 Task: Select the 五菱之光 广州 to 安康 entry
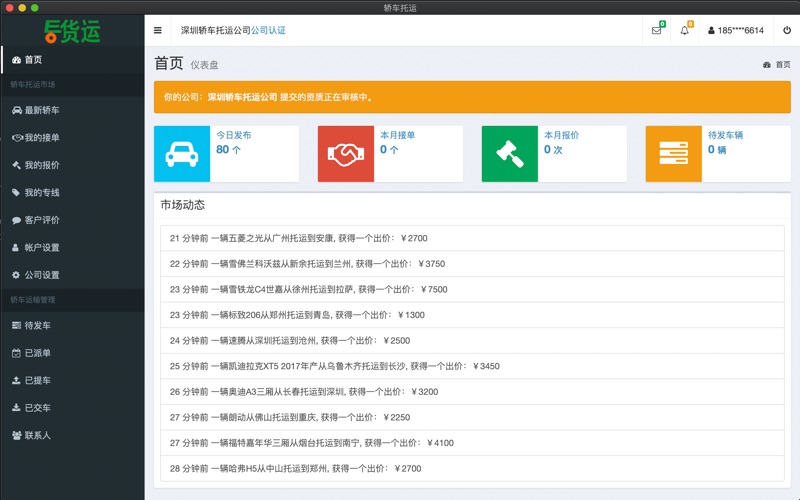coord(298,238)
